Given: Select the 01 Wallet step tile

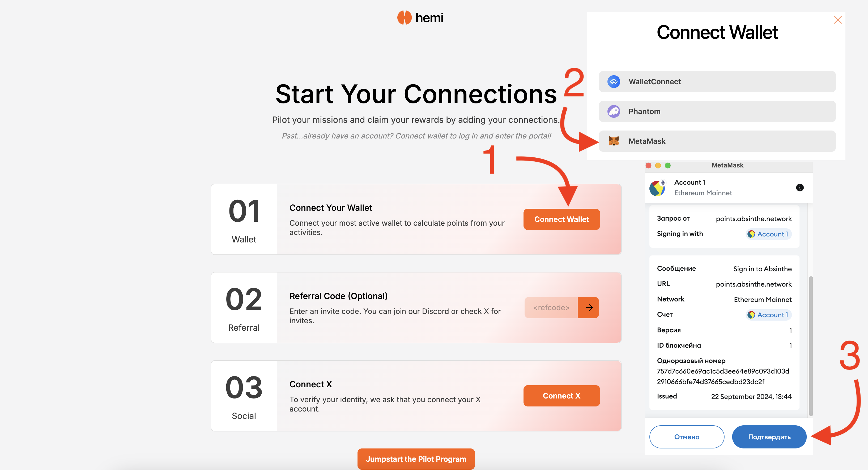Looking at the screenshot, I should point(244,220).
